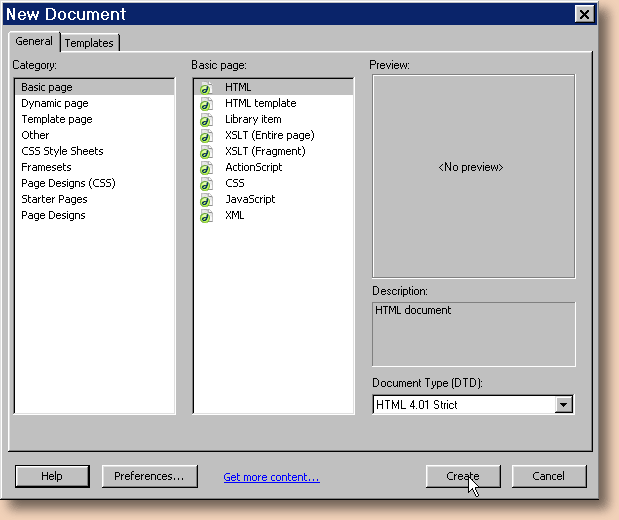
Task: Click the HTML 4.01 Strict combo box
Action: [x=463, y=405]
